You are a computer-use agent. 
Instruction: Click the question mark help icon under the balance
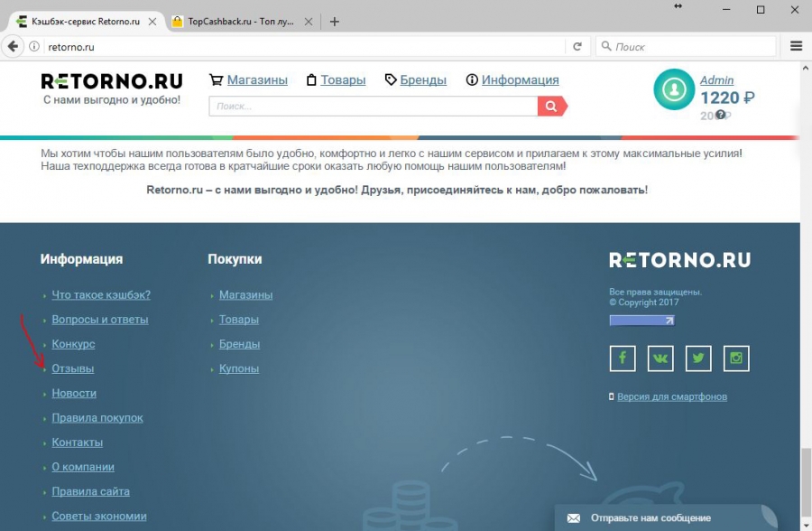pos(720,115)
